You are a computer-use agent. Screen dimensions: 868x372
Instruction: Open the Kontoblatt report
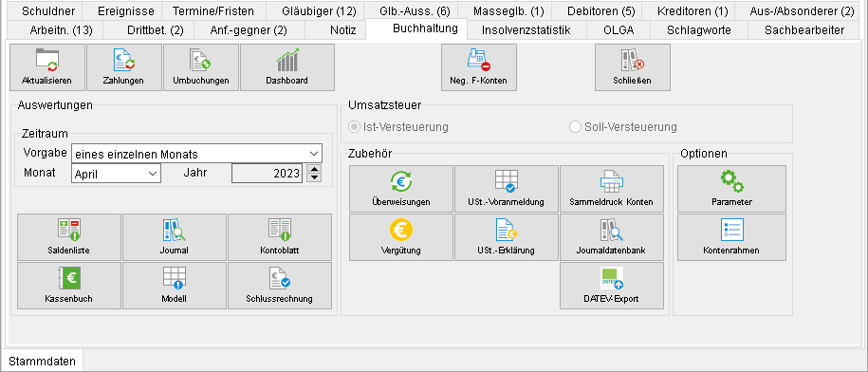coord(280,237)
